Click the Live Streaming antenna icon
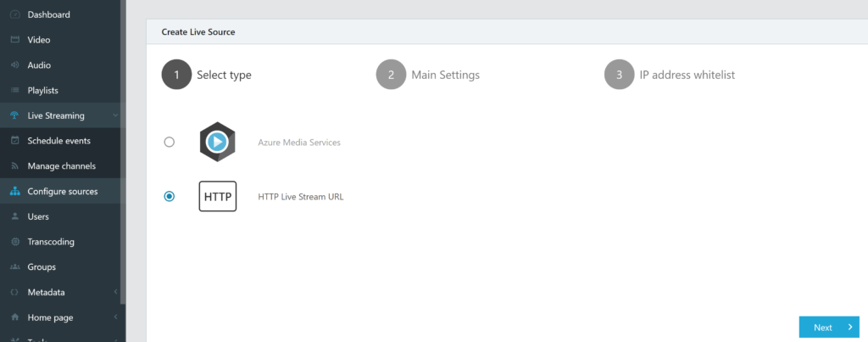Screen dimensions: 868x342 (15, 116)
